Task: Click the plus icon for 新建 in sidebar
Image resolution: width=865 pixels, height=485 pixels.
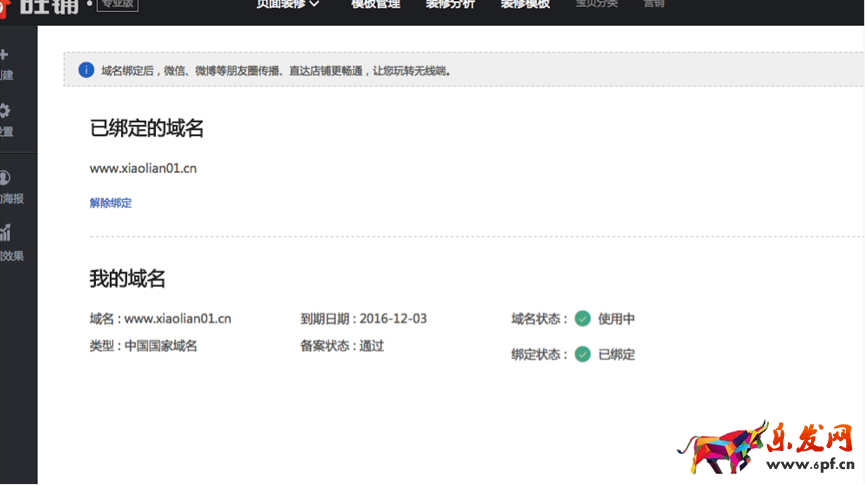Action: coord(5,55)
